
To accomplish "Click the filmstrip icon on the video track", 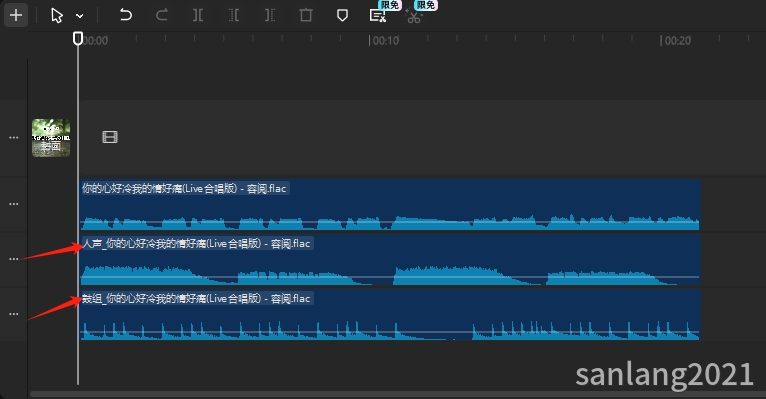I will (x=110, y=137).
